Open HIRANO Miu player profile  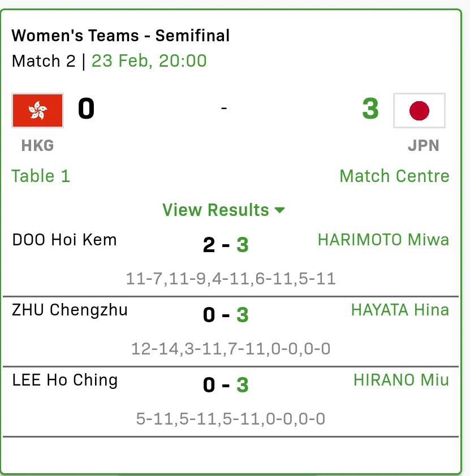pyautogui.click(x=401, y=380)
